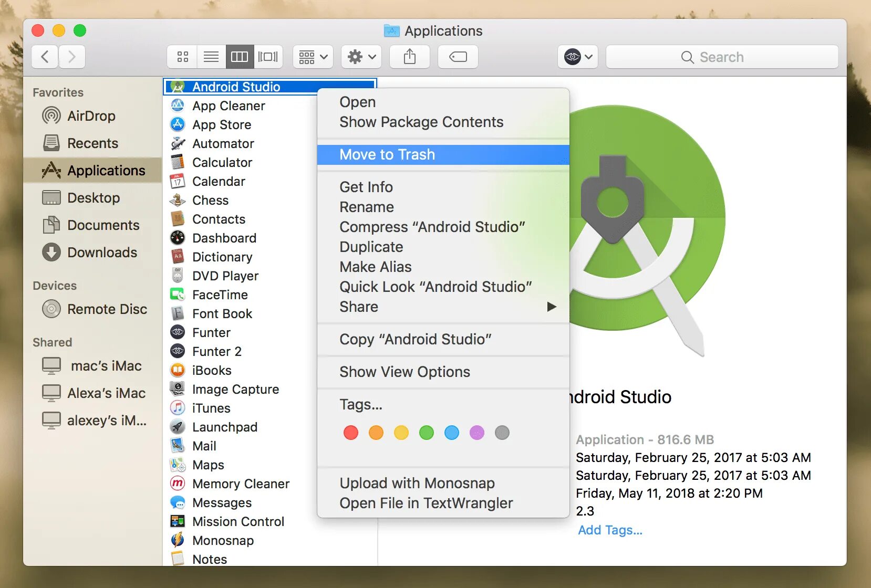This screenshot has height=588, width=871.
Task: Go forward with the right arrow
Action: point(72,57)
